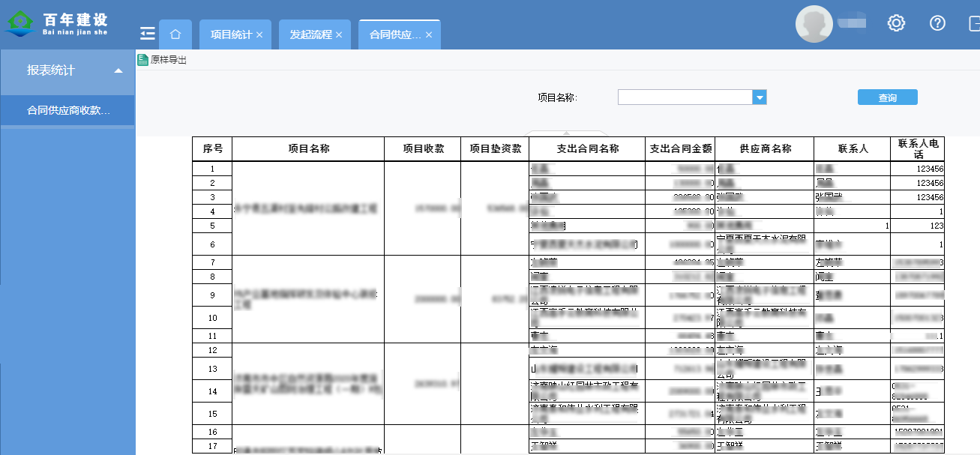Toggle the sidebar collapse menu icon
980x455 pixels.
[148, 33]
